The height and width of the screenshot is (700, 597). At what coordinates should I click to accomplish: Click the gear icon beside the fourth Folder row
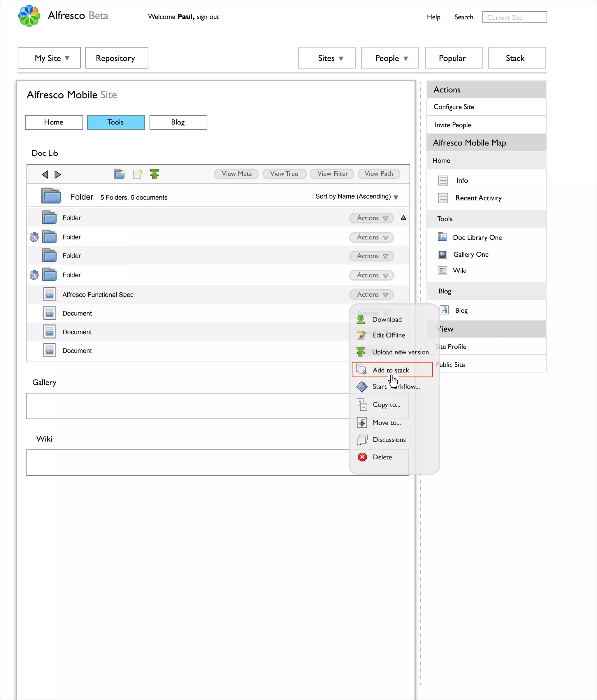click(34, 275)
